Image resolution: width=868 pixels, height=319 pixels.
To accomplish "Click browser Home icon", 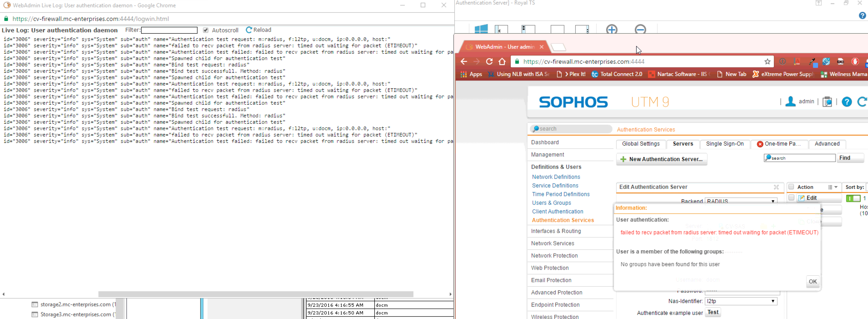I will (502, 61).
